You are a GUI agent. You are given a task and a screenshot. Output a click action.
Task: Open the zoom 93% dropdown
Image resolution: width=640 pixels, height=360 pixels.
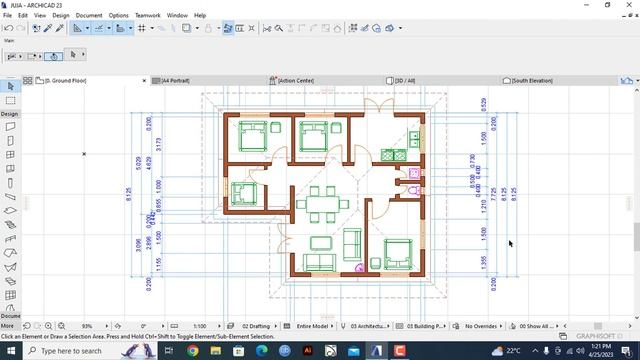[x=107, y=326]
